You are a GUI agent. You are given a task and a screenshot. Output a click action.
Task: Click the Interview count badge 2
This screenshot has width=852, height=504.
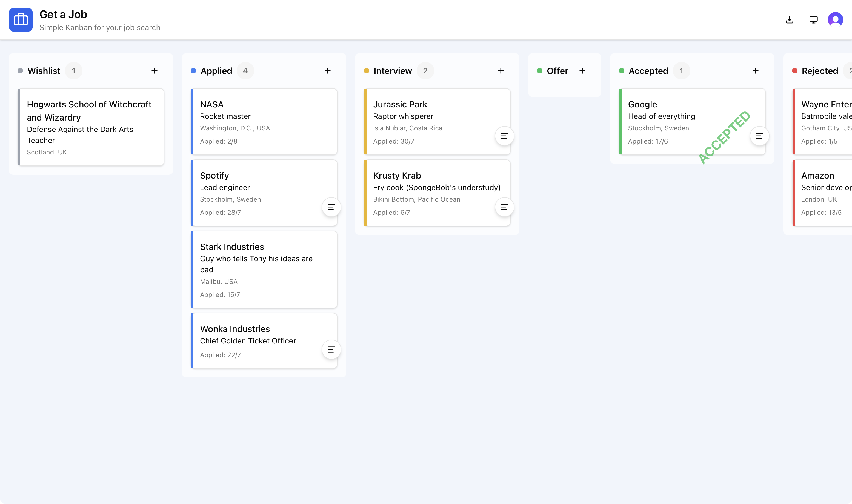tap(425, 71)
